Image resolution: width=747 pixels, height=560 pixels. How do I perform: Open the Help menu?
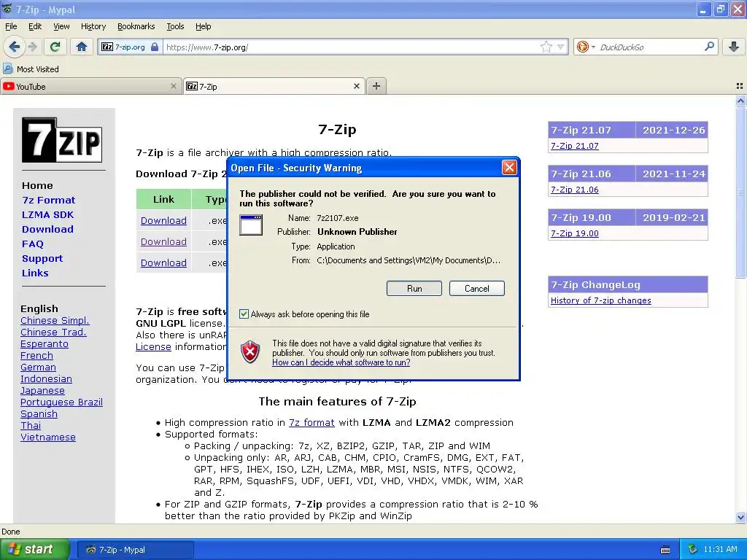pyautogui.click(x=203, y=26)
